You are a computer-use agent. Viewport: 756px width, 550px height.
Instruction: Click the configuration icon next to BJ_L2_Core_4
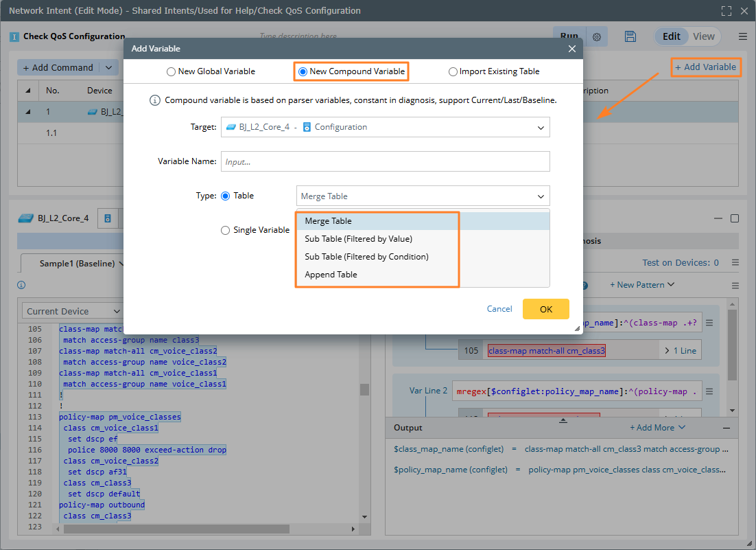point(108,218)
